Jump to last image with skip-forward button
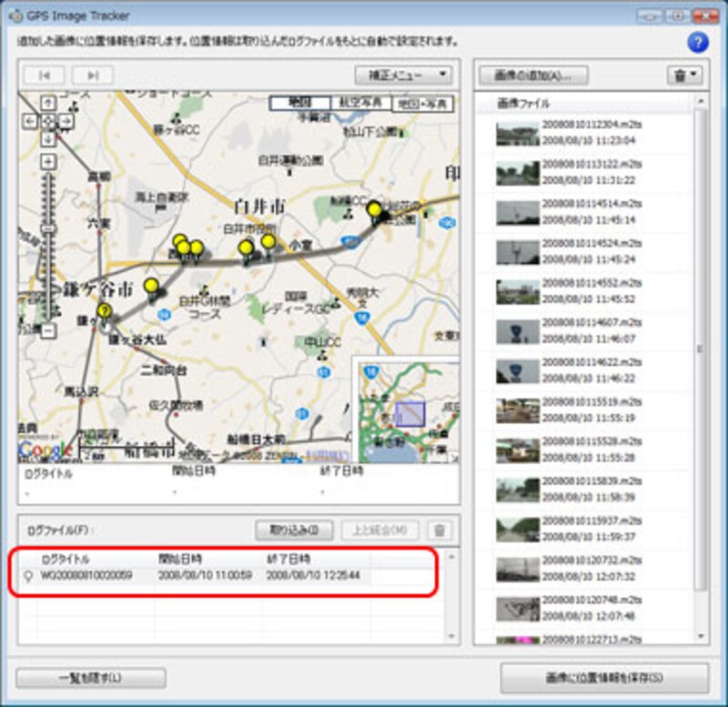Viewport: 728px width, 707px height. click(92, 76)
